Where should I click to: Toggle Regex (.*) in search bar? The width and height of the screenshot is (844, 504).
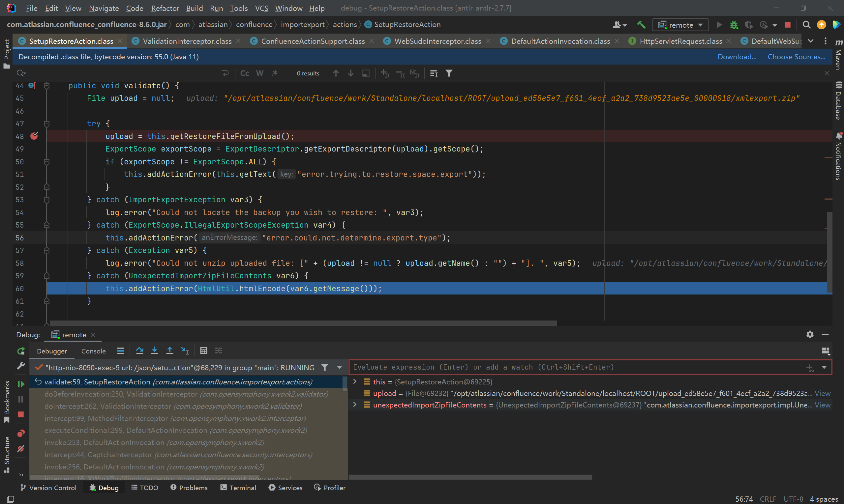(275, 73)
